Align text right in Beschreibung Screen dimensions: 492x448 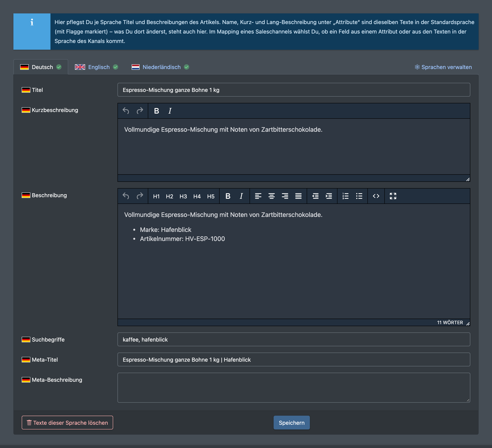pyautogui.click(x=285, y=196)
